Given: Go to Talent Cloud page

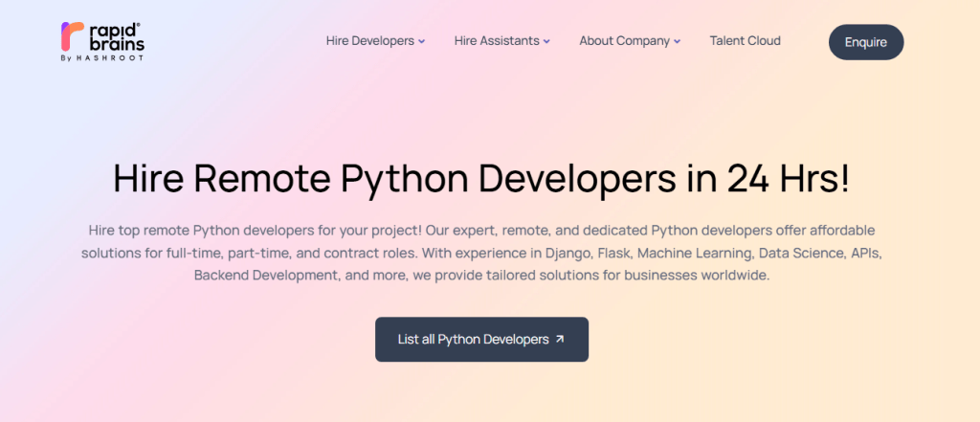Looking at the screenshot, I should [x=745, y=41].
